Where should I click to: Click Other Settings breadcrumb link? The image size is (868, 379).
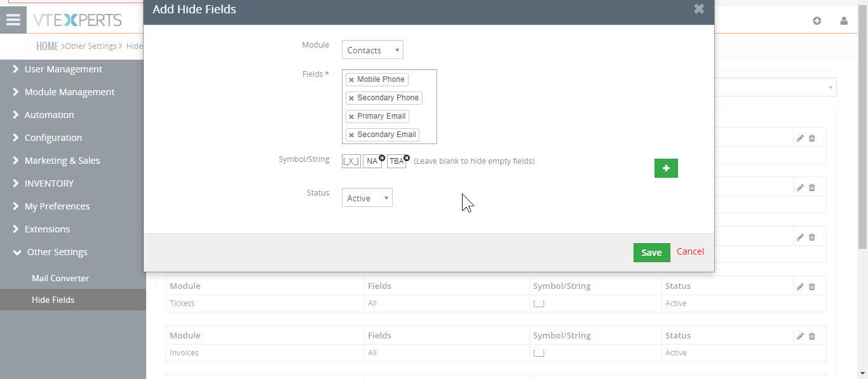91,46
